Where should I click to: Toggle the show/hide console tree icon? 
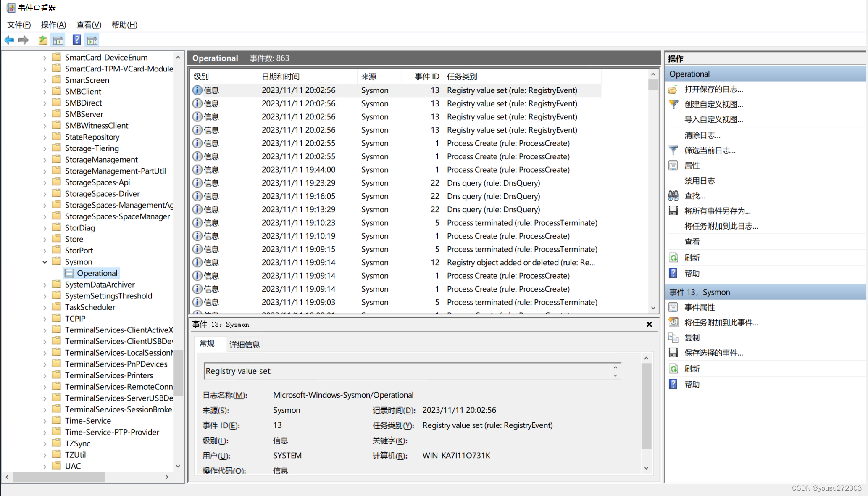tap(58, 40)
